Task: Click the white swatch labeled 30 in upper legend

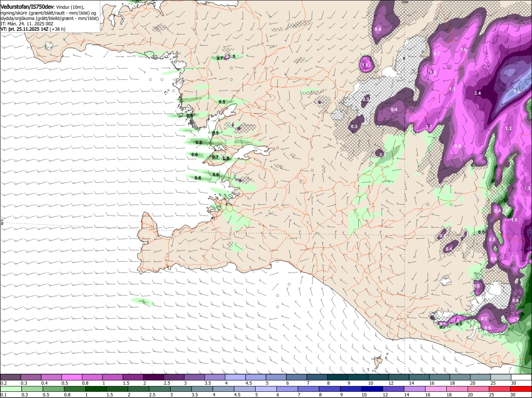Action: click(x=521, y=377)
